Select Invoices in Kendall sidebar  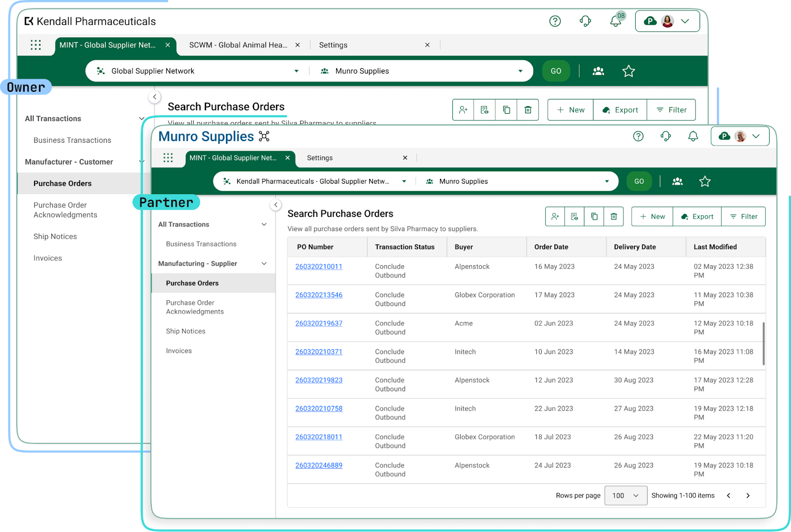47,258
